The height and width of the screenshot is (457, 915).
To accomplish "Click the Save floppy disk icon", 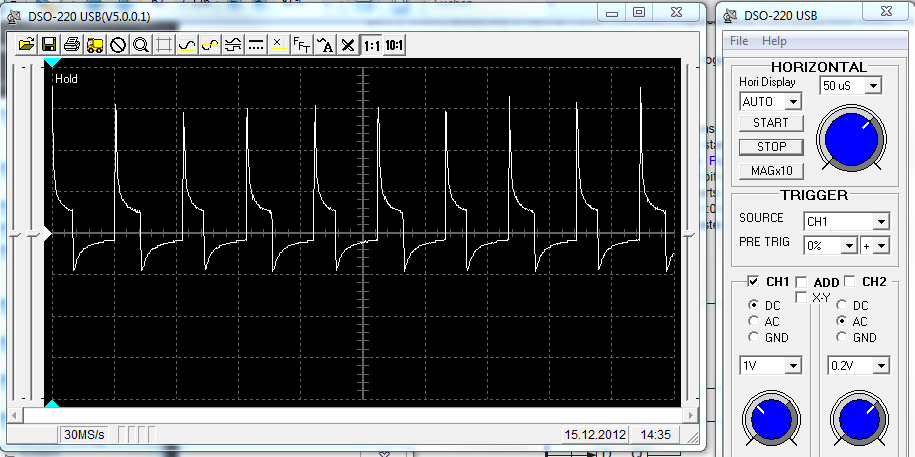I will click(x=49, y=44).
